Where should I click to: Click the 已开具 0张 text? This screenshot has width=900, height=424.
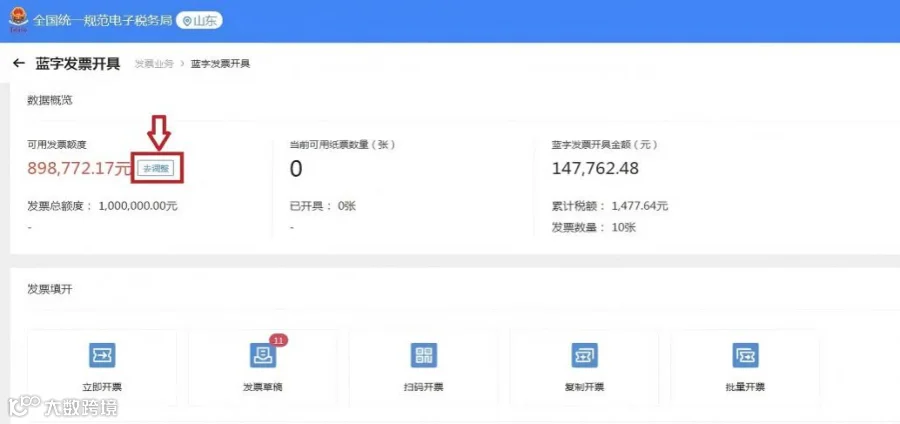323,206
